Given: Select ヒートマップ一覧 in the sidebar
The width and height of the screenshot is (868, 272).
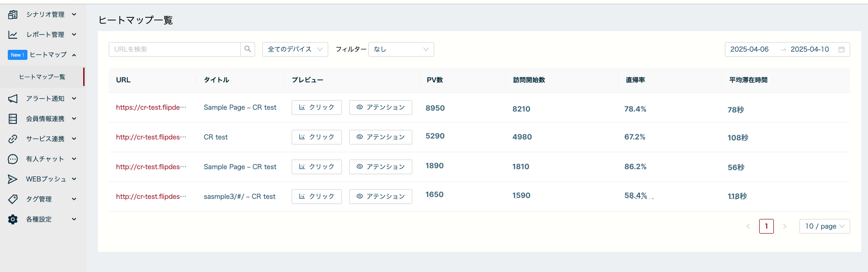Looking at the screenshot, I should click(42, 77).
